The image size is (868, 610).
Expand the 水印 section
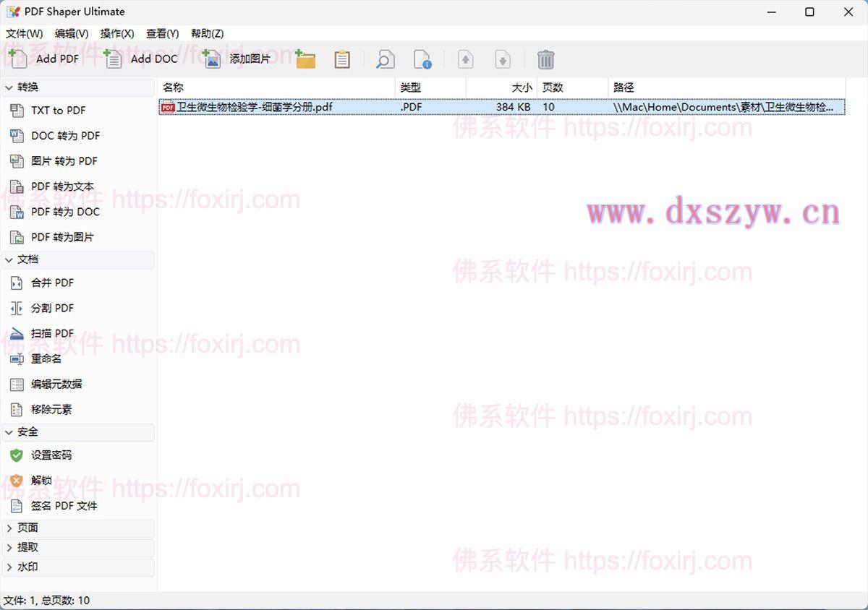point(78,567)
